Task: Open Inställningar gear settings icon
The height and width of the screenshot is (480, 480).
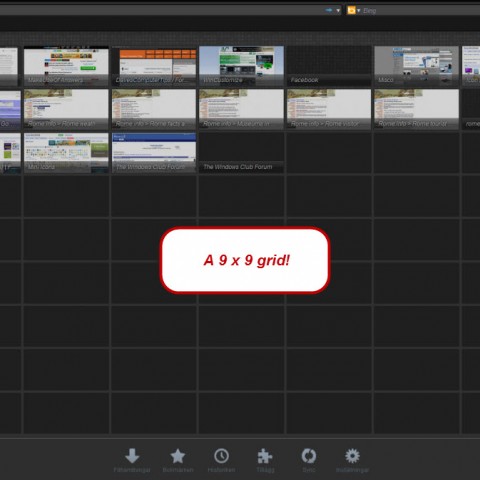Action: pyautogui.click(x=352, y=456)
